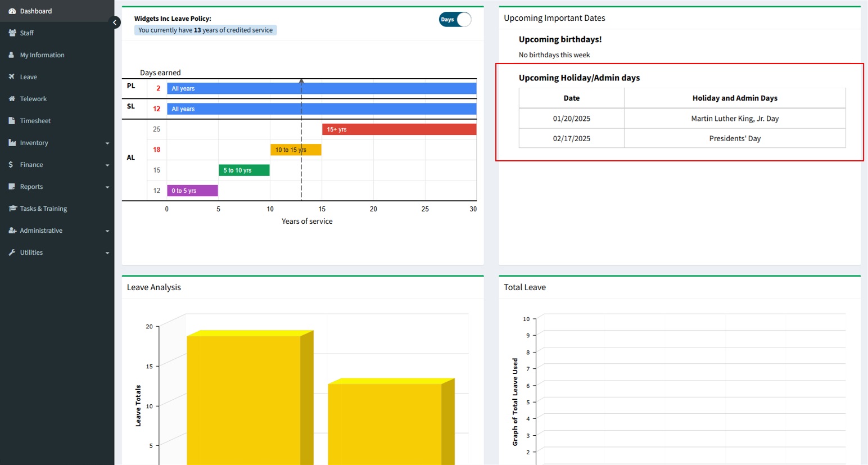Expand the Finance dropdown arrow
The height and width of the screenshot is (465, 868).
point(107,165)
